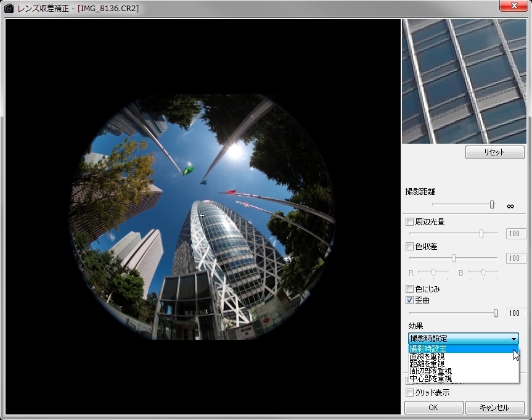Select 中心部を重視 from the dropdown list
Viewport: 532px width, 420px height.
point(463,379)
